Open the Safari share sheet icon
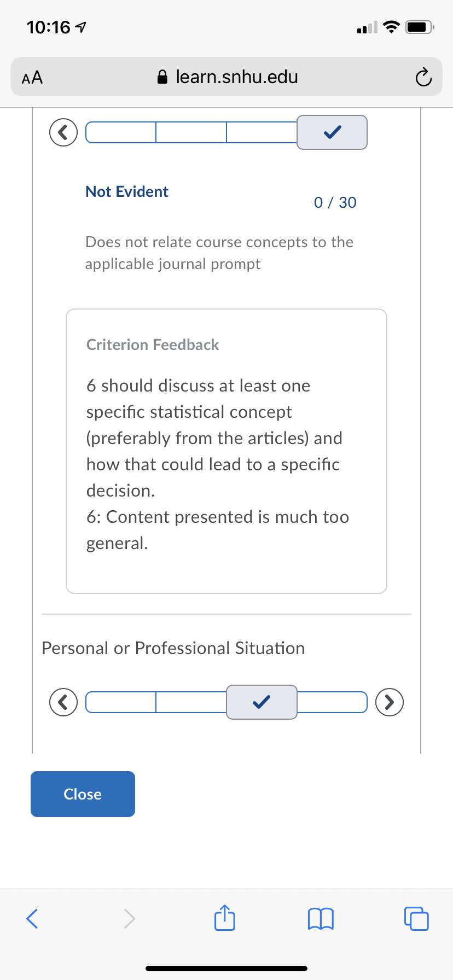Viewport: 453px width, 980px height. 224,918
